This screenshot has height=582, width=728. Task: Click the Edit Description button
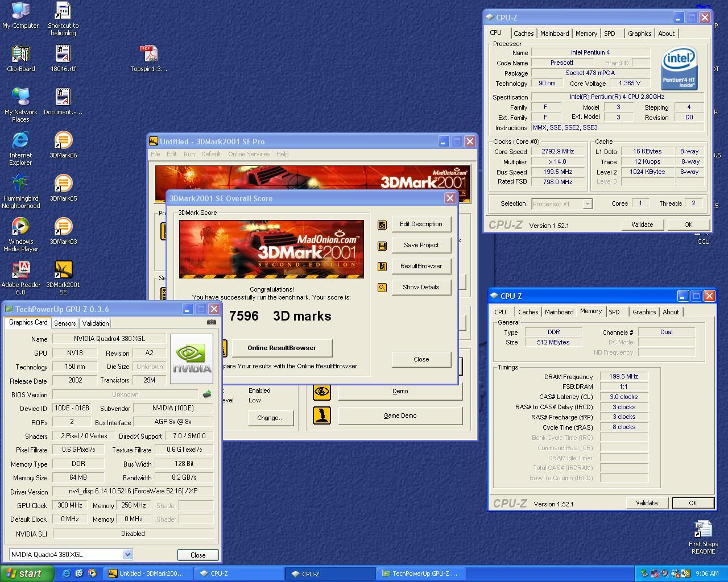click(421, 224)
